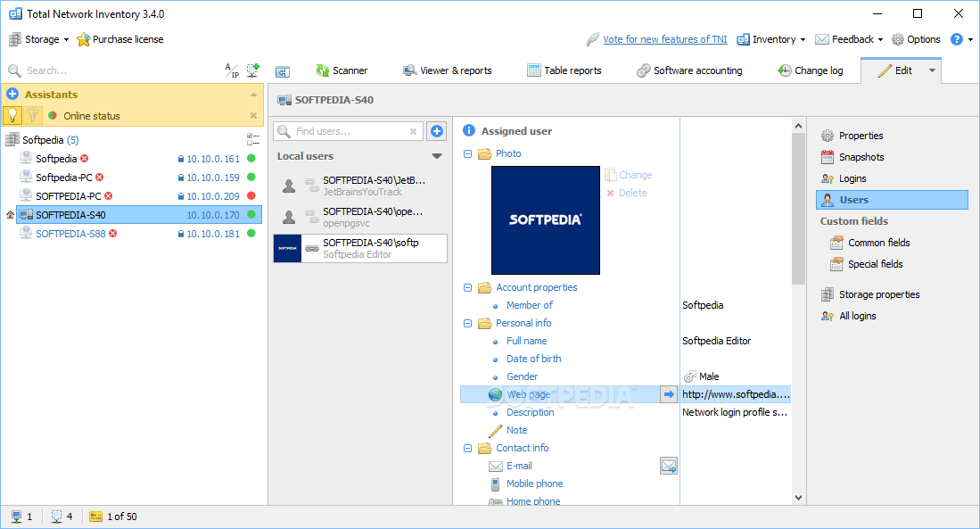Click the add computer icon beside search
This screenshot has height=529, width=980.
click(x=252, y=70)
